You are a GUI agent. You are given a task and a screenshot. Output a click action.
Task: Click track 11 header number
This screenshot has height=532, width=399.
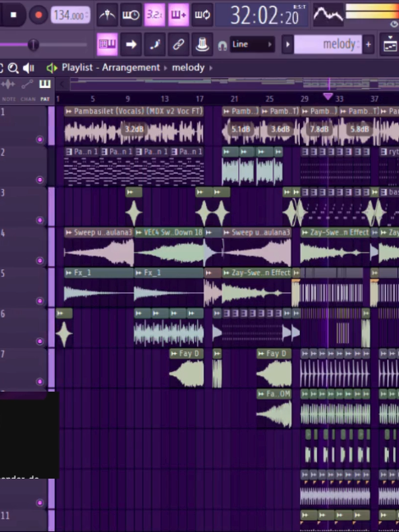click(x=5, y=516)
